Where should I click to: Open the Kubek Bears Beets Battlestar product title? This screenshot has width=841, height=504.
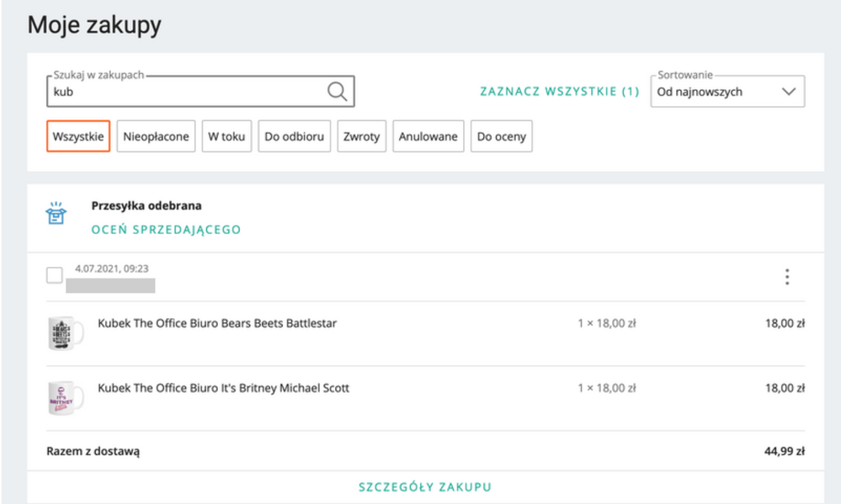coord(217,323)
